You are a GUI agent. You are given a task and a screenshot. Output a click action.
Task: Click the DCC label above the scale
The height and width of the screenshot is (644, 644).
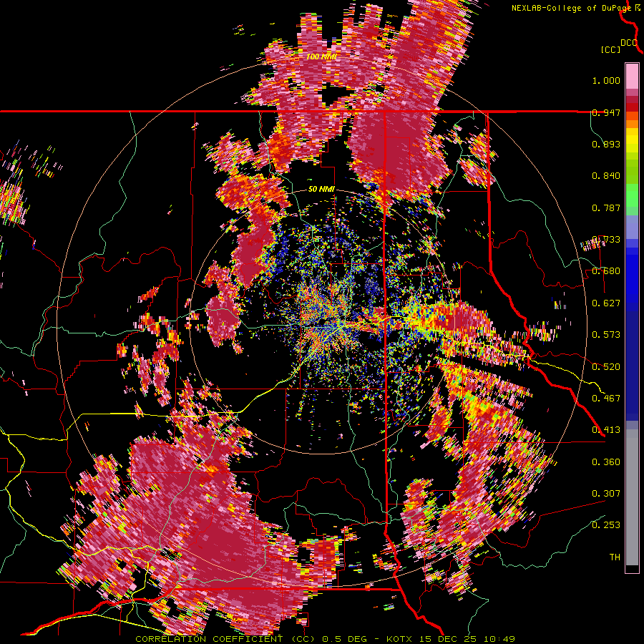point(629,43)
